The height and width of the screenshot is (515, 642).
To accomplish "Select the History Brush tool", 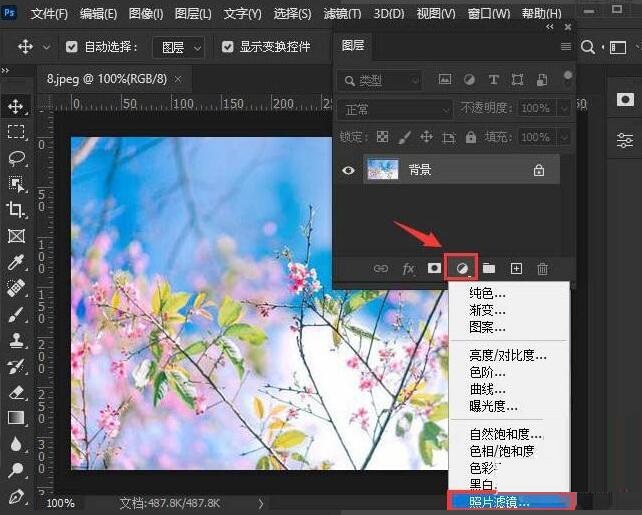I will coord(16,366).
